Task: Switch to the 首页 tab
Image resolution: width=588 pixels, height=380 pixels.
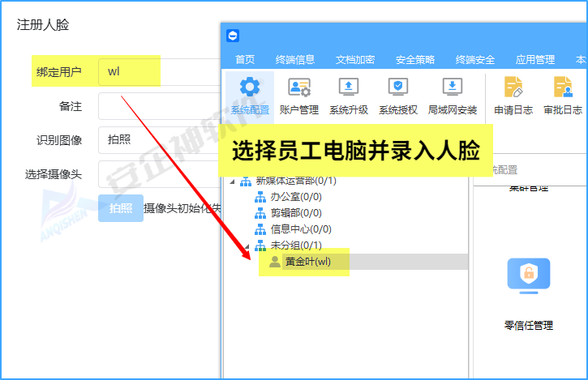Action: tap(245, 60)
